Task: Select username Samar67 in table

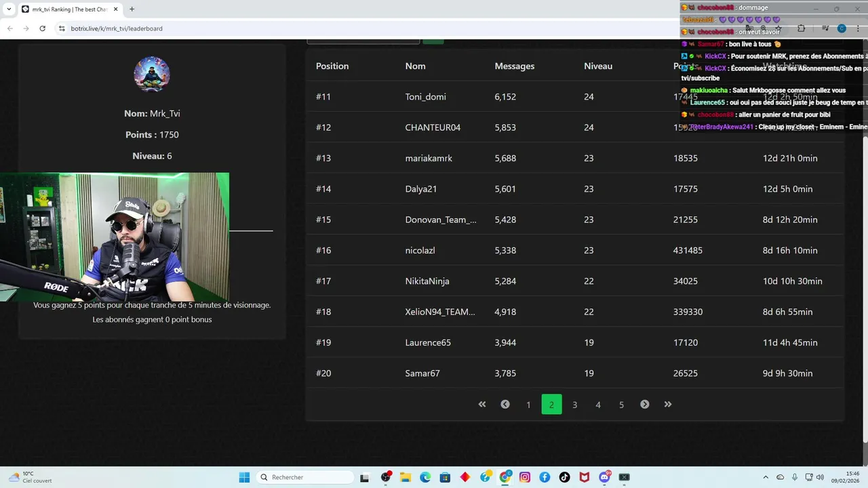Action: click(422, 373)
